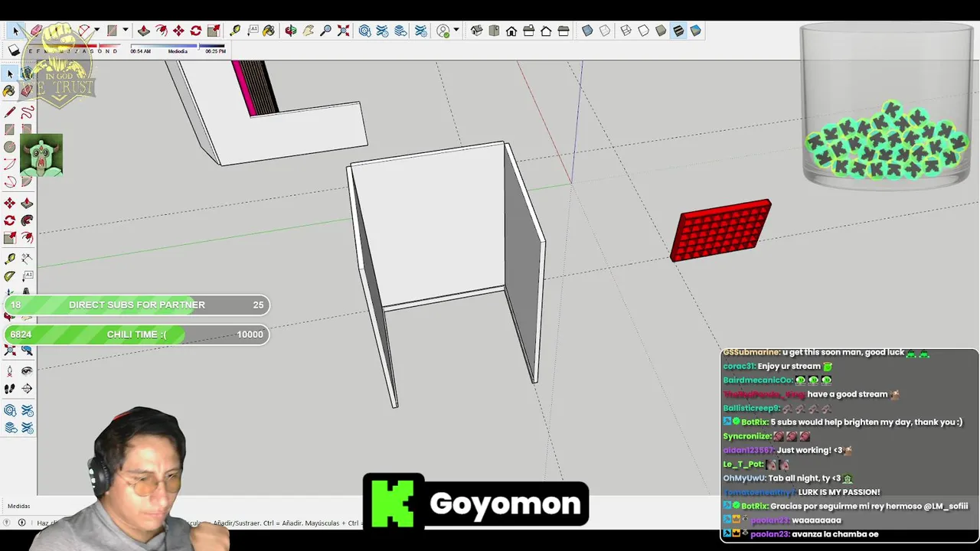Switch to Left view

[563, 31]
